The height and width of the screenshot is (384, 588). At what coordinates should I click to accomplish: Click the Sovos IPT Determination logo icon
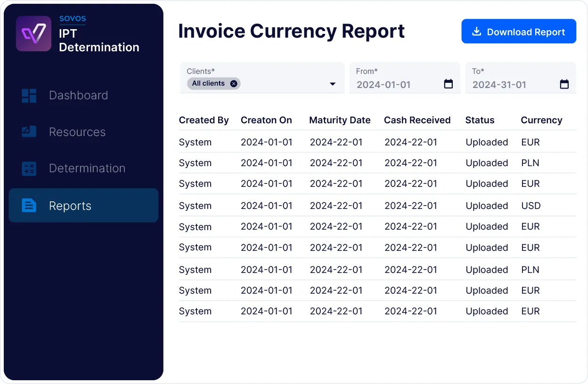(x=33, y=33)
